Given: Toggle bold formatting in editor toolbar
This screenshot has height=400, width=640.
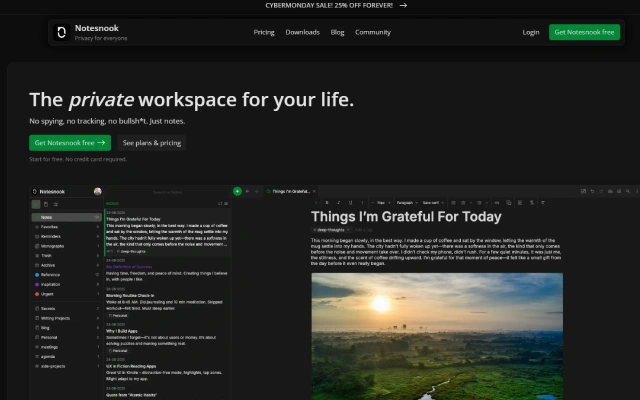Looking at the screenshot, I should coord(327,202).
